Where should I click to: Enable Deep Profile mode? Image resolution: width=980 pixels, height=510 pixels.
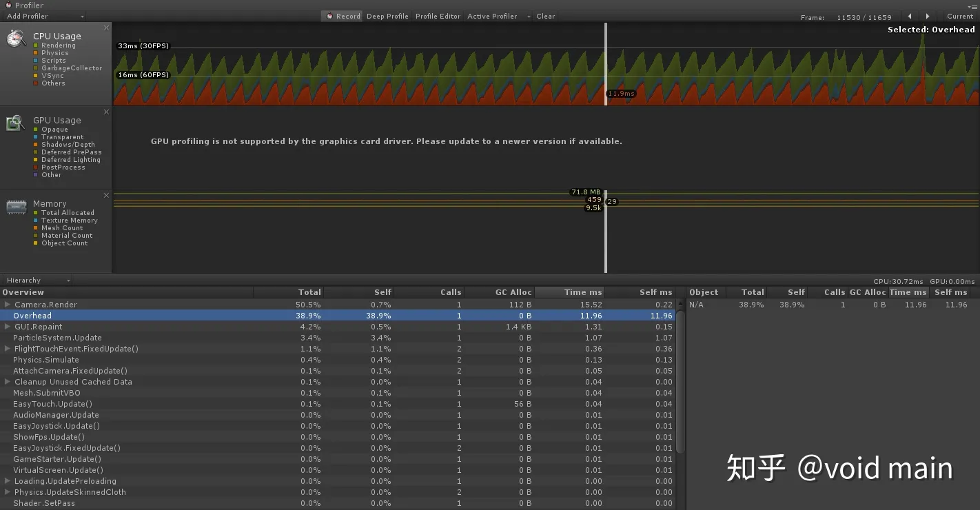pos(387,16)
